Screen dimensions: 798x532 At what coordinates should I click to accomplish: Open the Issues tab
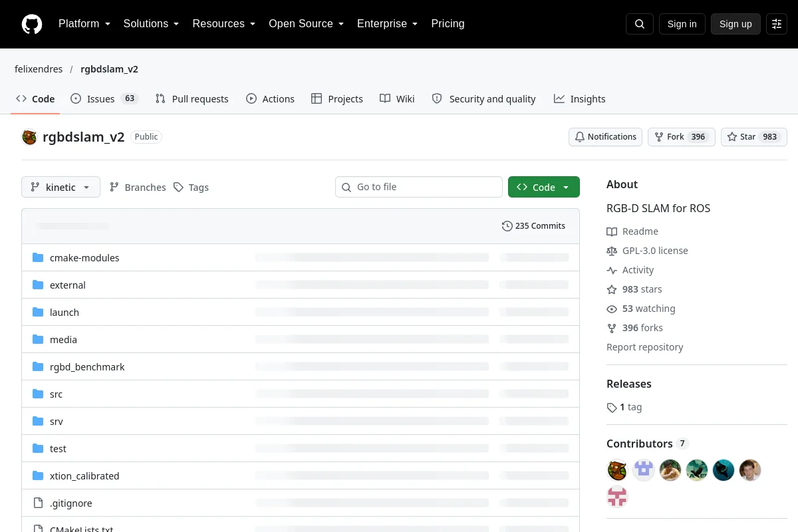[x=103, y=99]
